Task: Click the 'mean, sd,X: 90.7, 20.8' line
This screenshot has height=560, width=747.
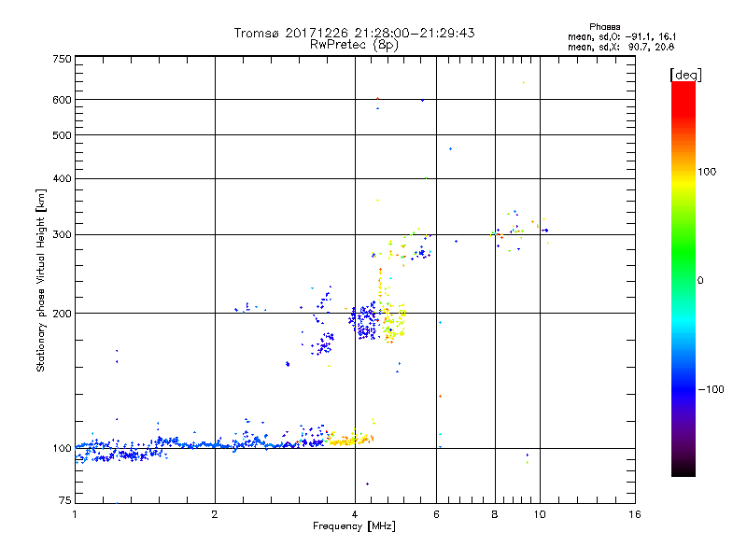Action: pos(621,47)
